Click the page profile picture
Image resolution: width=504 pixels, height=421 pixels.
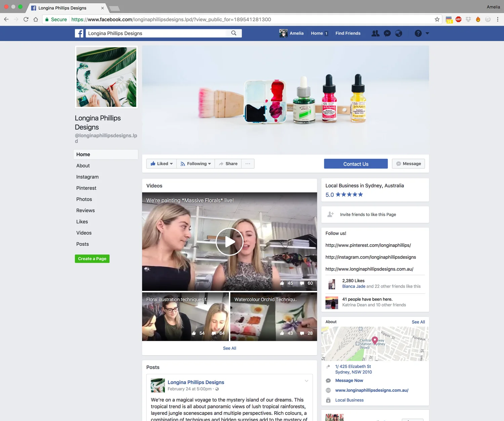[x=106, y=77]
